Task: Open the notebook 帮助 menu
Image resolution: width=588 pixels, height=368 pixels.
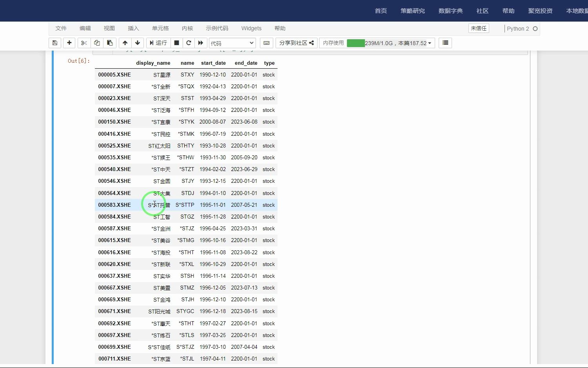Action: pos(280,28)
